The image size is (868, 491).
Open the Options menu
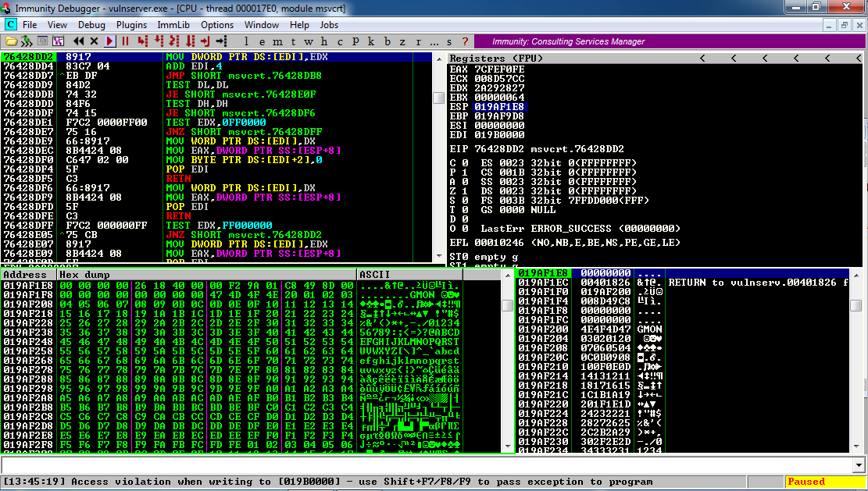(217, 25)
